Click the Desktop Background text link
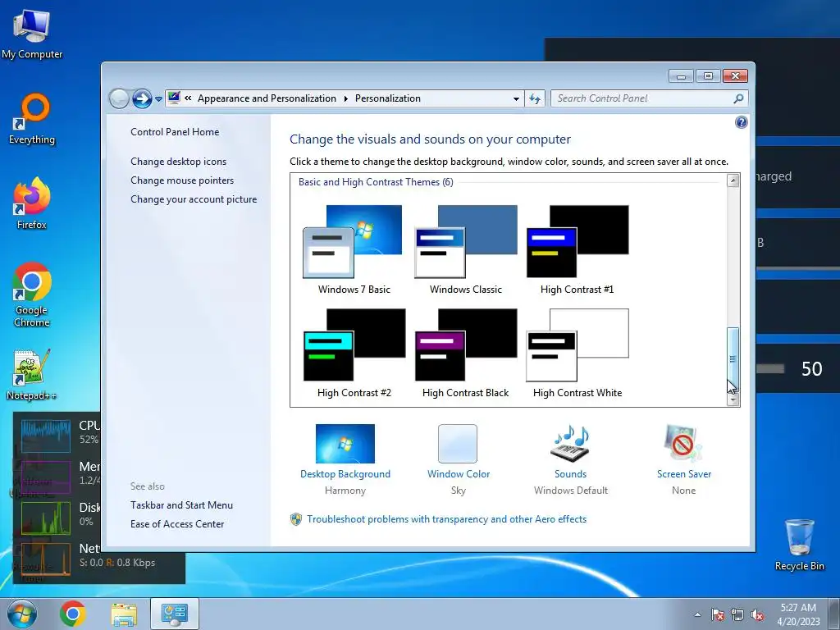This screenshot has height=630, width=840. 345,474
